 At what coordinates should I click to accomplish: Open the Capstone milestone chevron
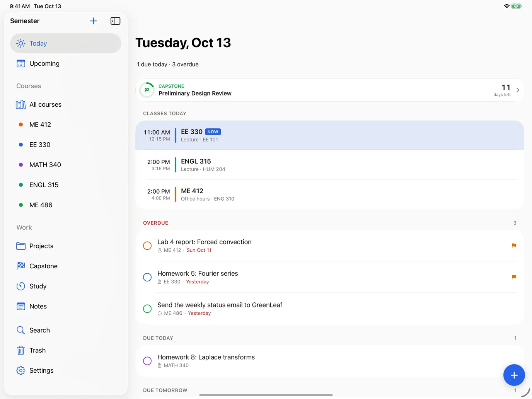(518, 90)
